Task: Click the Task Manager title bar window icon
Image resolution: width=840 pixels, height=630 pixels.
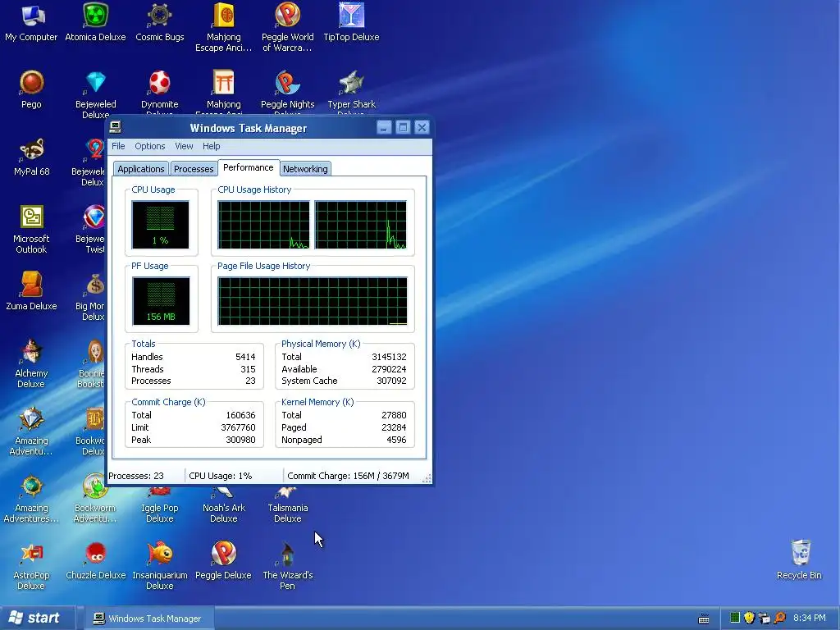Action: [115, 127]
